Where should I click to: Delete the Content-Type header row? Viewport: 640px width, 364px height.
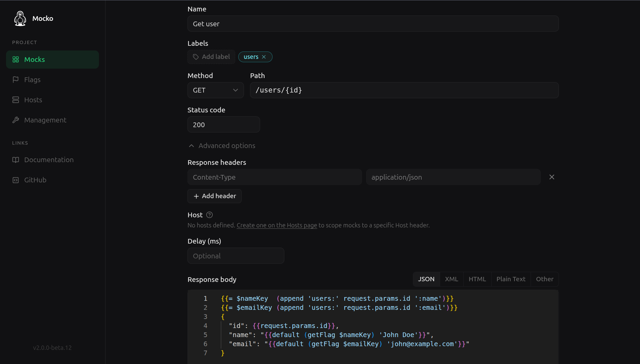(552, 177)
